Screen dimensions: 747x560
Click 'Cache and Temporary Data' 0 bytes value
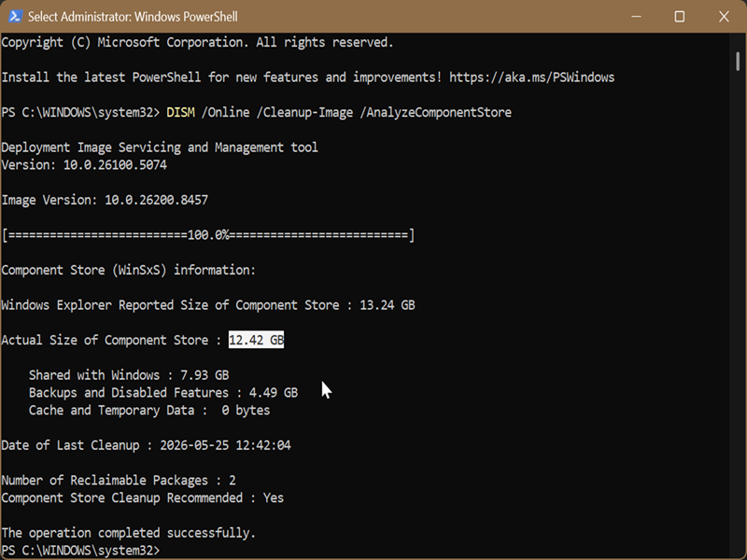point(246,410)
